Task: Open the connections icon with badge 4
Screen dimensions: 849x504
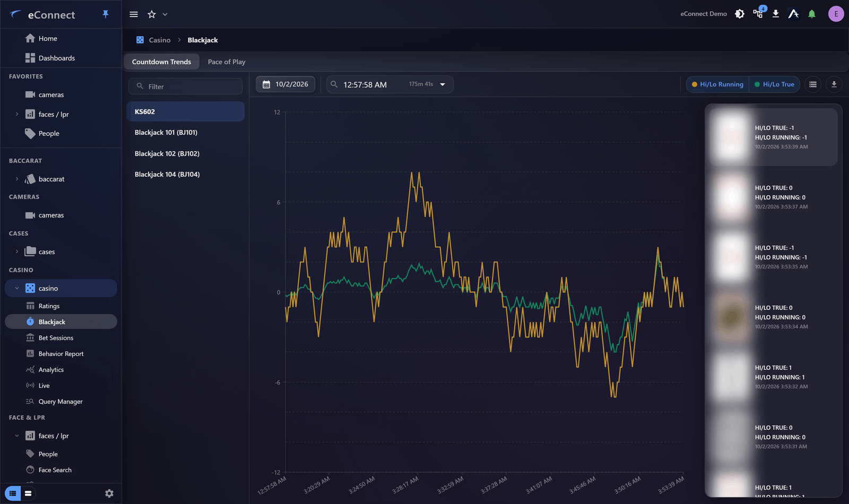Action: [x=758, y=14]
